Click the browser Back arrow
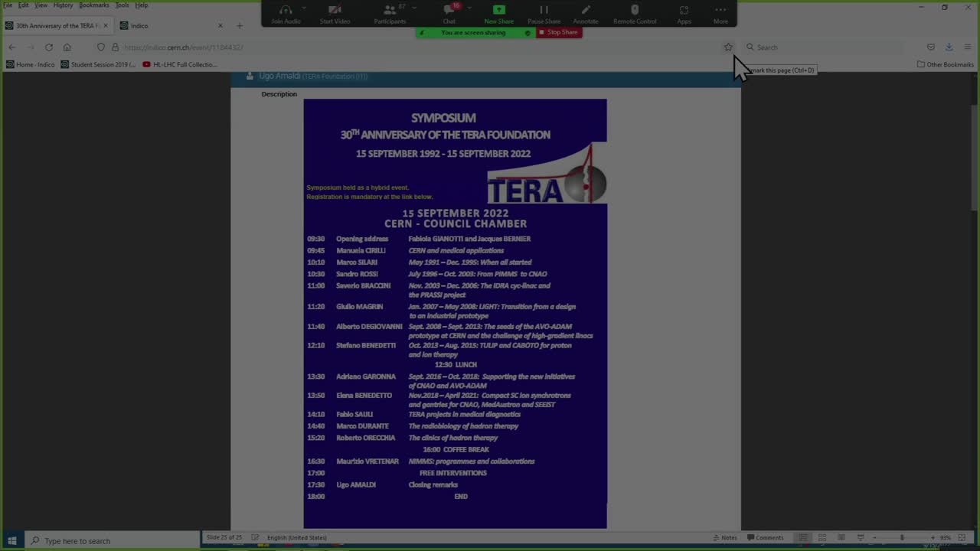Screen dimensions: 980x551 tap(11, 47)
